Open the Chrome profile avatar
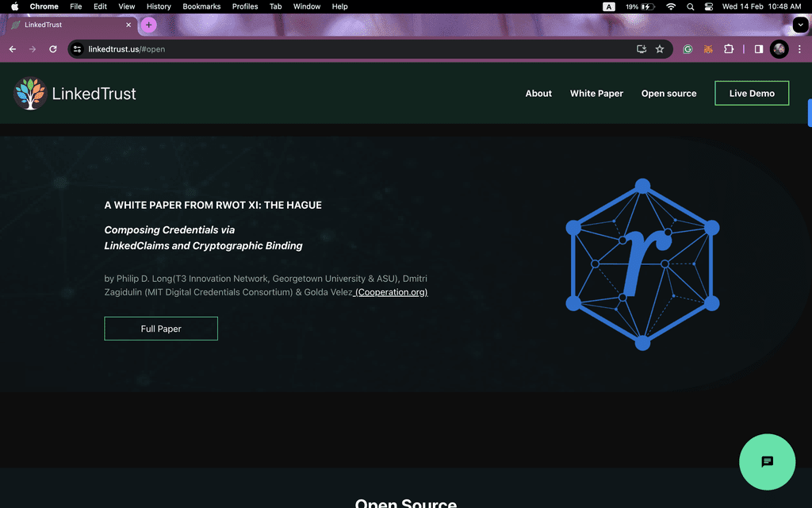The height and width of the screenshot is (508, 812). 779,49
